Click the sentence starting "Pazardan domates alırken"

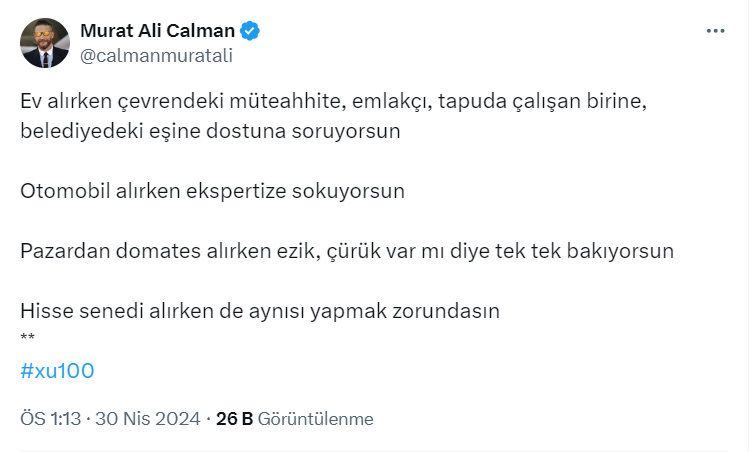(x=346, y=251)
